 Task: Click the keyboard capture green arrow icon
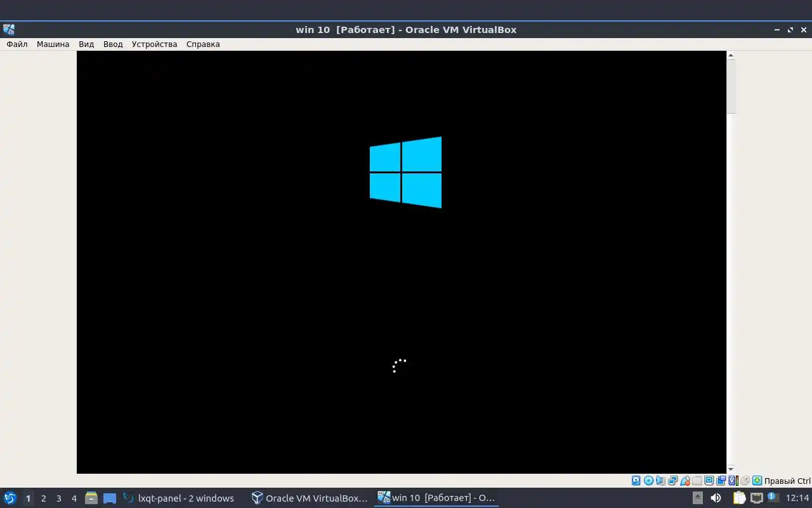[757, 481]
